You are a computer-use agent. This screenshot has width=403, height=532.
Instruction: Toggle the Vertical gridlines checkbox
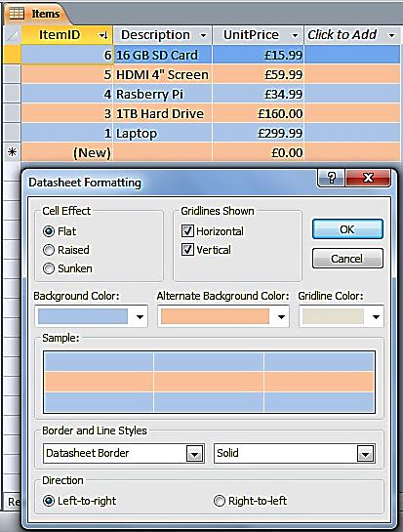[x=187, y=249]
